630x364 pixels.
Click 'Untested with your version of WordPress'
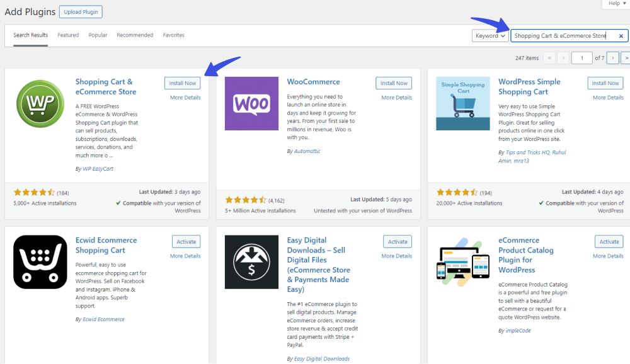(363, 210)
